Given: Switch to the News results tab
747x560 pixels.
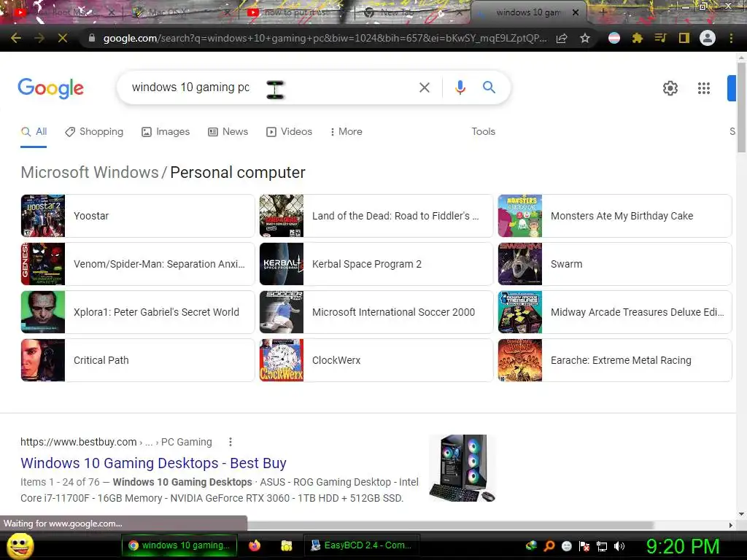Looking at the screenshot, I should coord(228,132).
